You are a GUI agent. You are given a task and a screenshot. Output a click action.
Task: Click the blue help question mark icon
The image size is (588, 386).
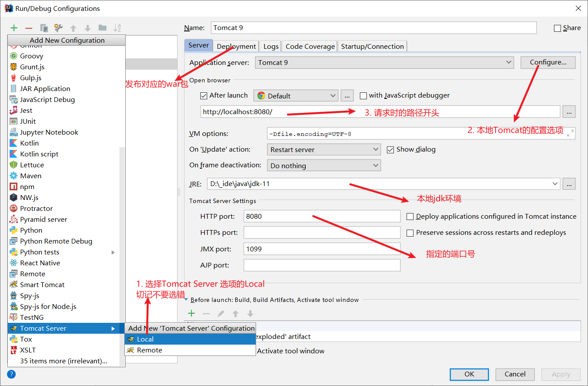point(11,374)
